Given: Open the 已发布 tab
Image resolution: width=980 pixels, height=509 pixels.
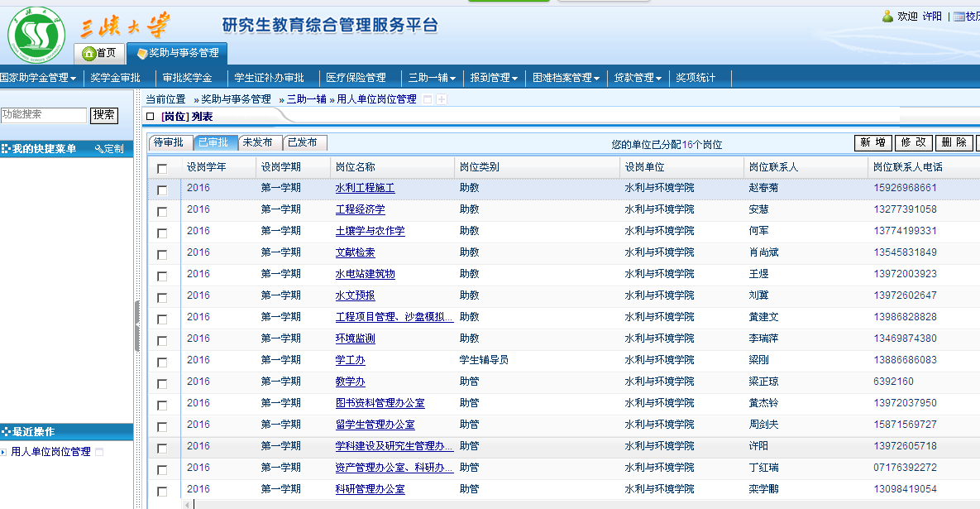Looking at the screenshot, I should [302, 142].
